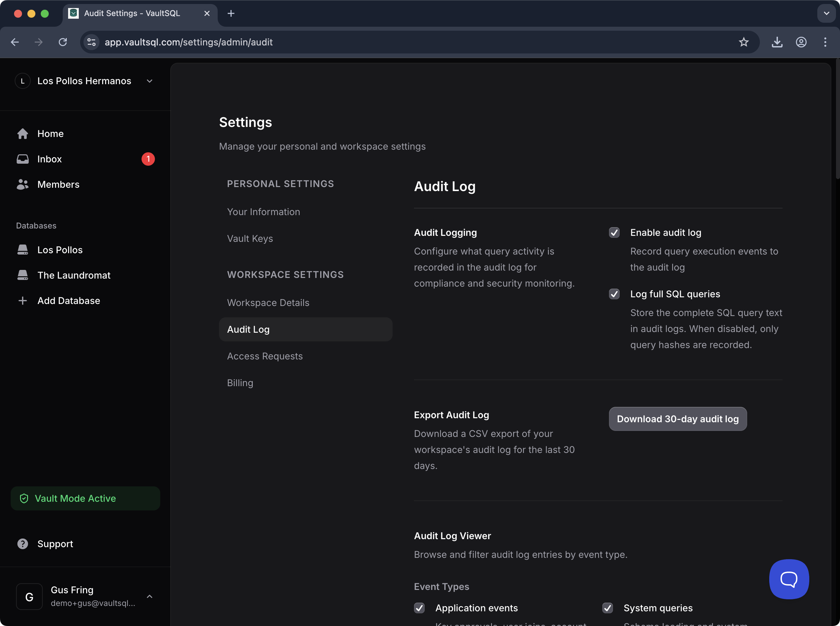The width and height of the screenshot is (840, 626).
Task: Open the browser tab list dropdown
Action: click(x=826, y=13)
